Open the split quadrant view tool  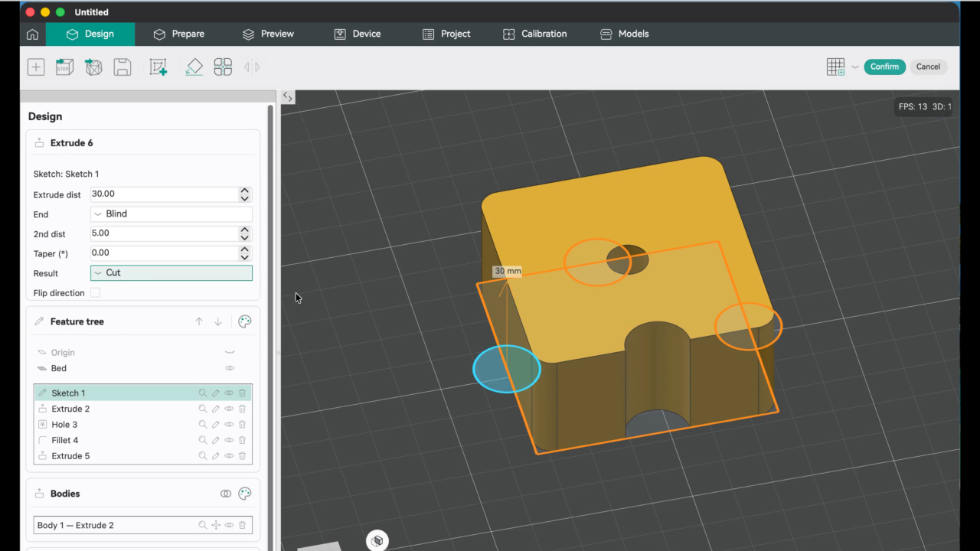coord(223,67)
